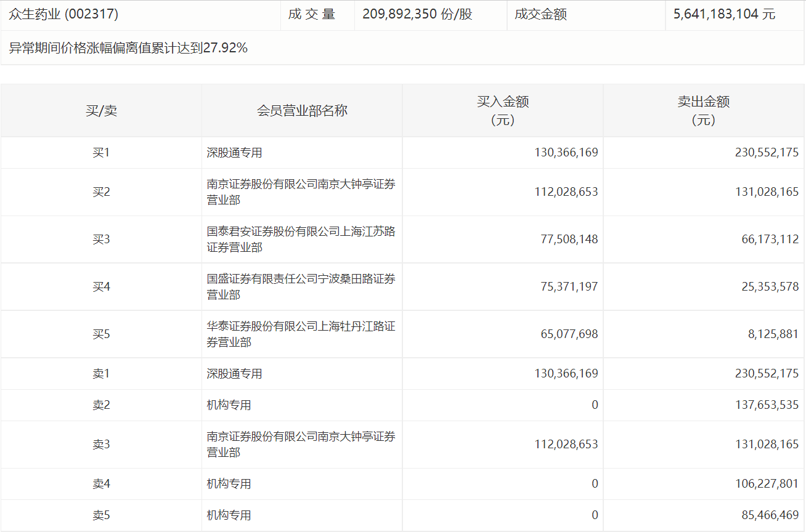Click the 卖出金额(元) column header
The image size is (806, 532).
[x=704, y=111]
